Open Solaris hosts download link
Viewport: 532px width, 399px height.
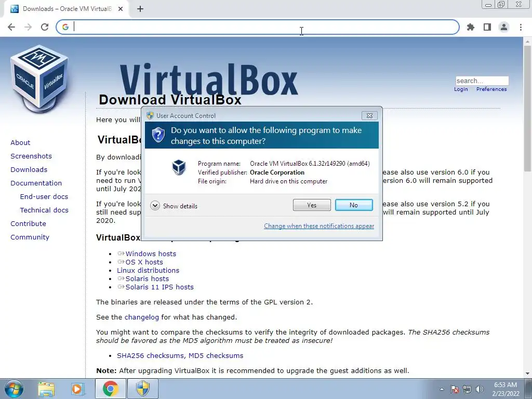tap(147, 278)
